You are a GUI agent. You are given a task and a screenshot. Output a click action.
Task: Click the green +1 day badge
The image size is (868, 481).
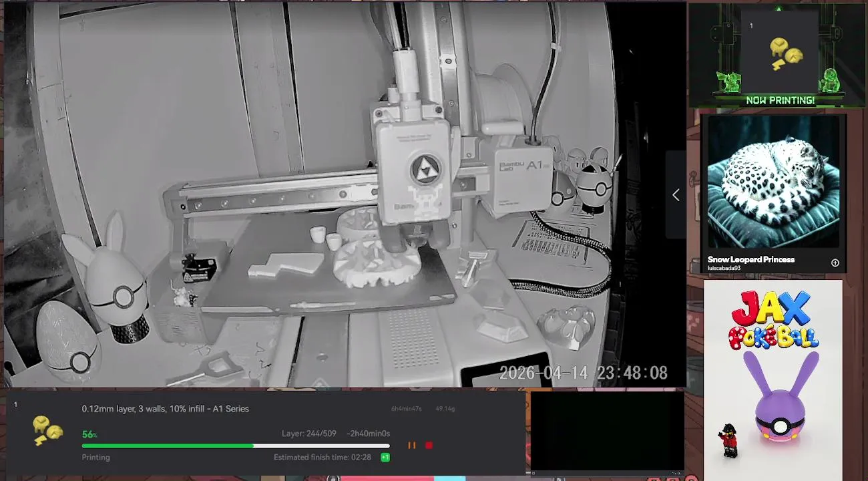[x=385, y=458]
